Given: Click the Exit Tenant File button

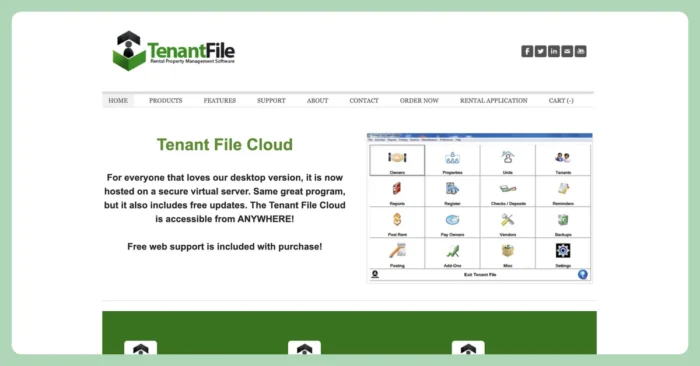Looking at the screenshot, I should click(x=480, y=274).
